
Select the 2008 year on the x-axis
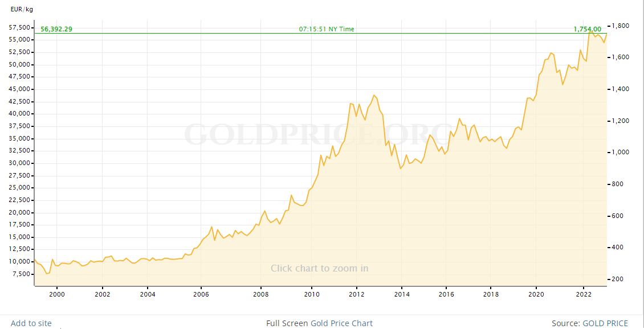(x=261, y=294)
